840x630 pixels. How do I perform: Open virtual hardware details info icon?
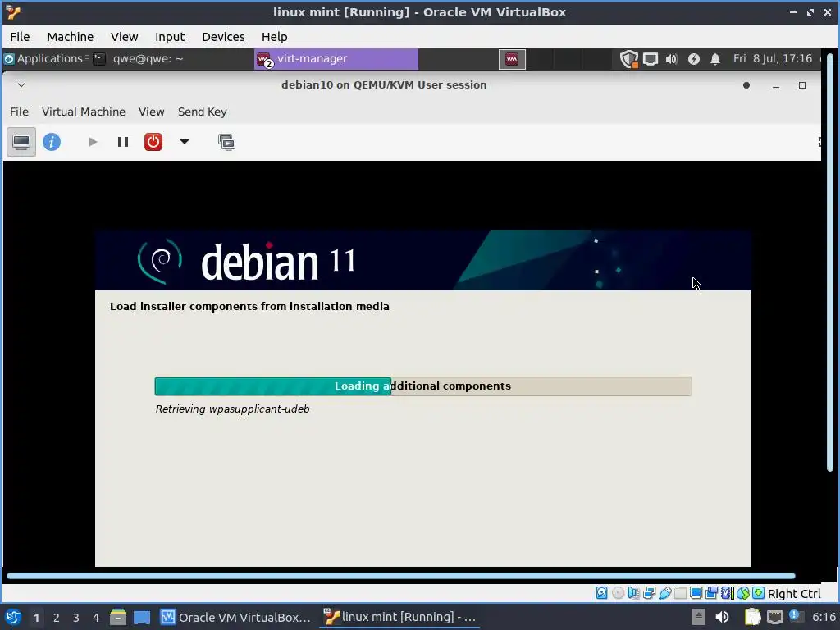[52, 142]
